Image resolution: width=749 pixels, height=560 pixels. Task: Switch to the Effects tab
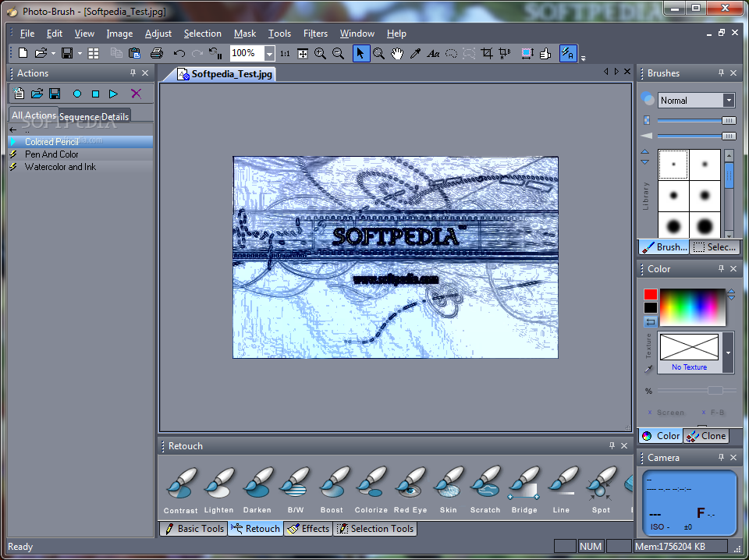click(x=308, y=529)
